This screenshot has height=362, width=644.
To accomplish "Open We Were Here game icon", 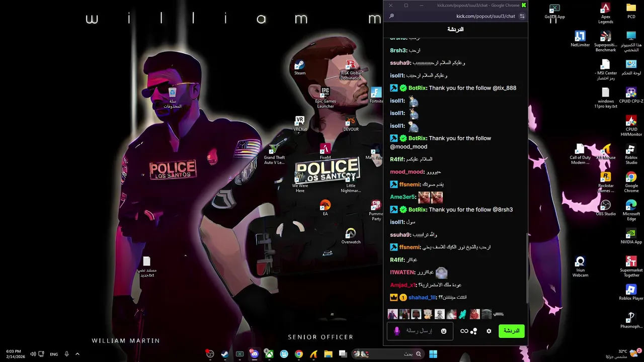I will coord(300,182).
